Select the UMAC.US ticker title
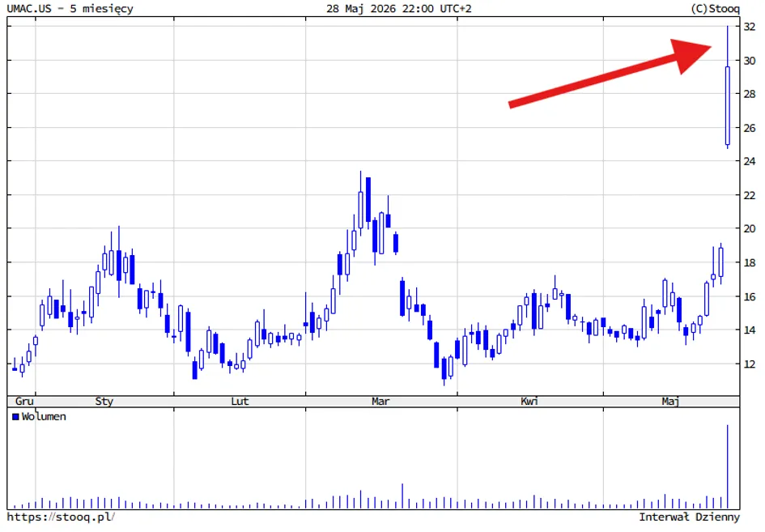The height and width of the screenshot is (532, 765). click(29, 8)
